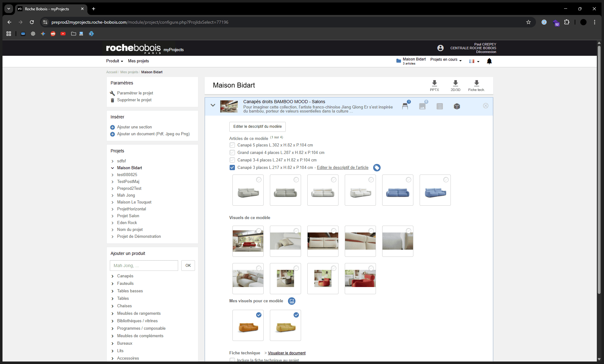Open the visuals image icon in model header
The width and height of the screenshot is (604, 364).
click(x=422, y=106)
